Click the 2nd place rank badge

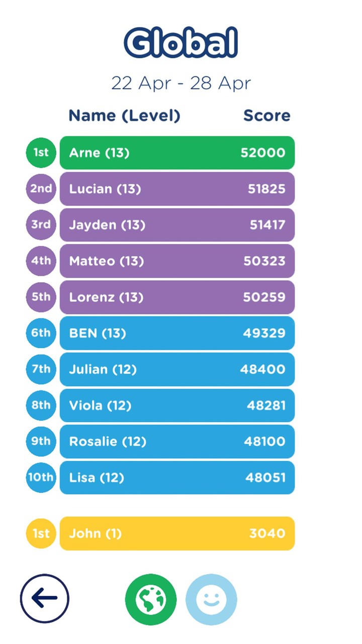(41, 189)
